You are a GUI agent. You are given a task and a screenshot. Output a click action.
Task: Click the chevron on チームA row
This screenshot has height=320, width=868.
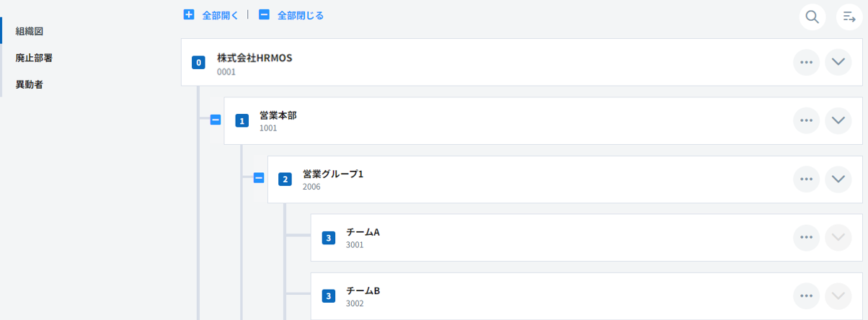(x=838, y=237)
